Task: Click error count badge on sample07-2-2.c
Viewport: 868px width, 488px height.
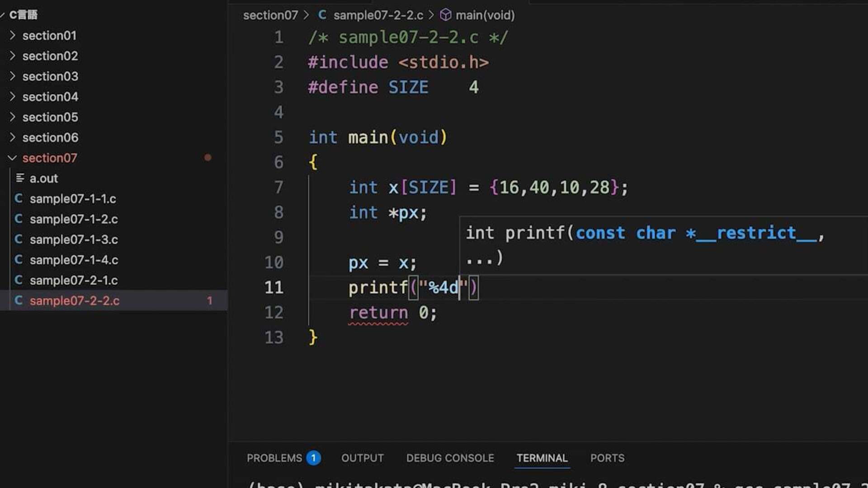Action: click(x=209, y=300)
